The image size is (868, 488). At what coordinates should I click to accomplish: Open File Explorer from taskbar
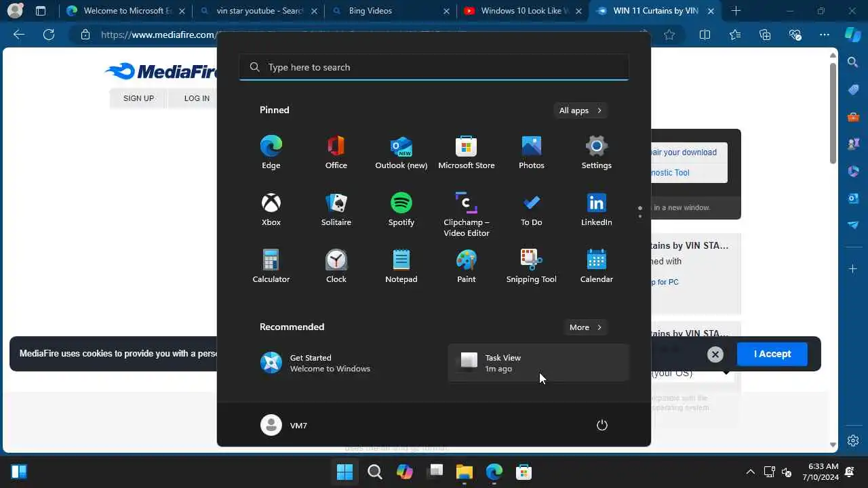464,472
